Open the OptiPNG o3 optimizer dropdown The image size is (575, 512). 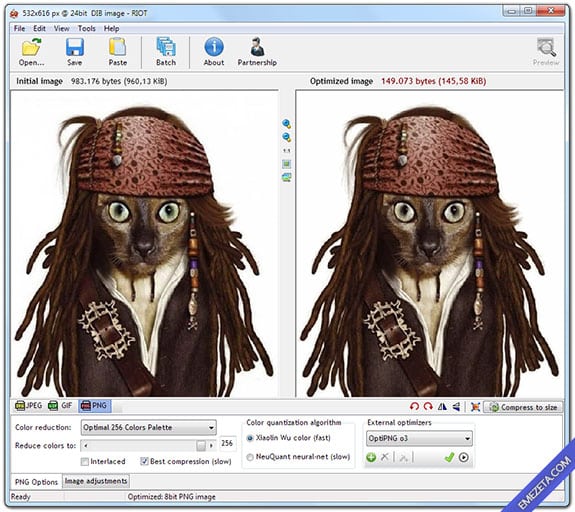(x=419, y=438)
